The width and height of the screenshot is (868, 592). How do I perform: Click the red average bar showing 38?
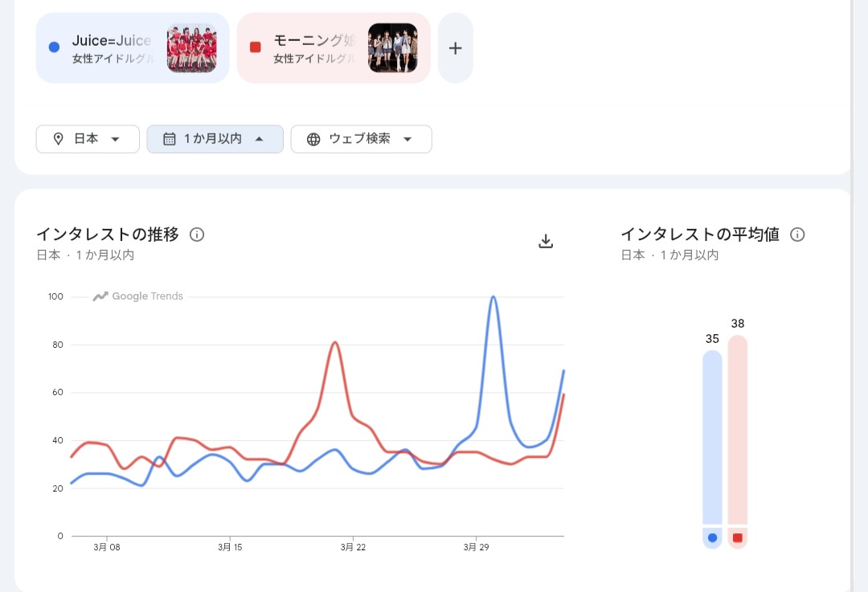(x=738, y=430)
